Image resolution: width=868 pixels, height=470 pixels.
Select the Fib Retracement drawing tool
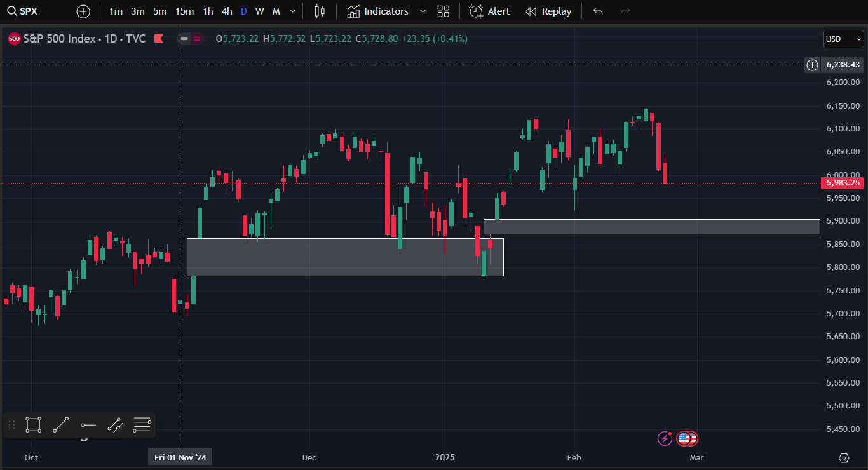tap(142, 425)
